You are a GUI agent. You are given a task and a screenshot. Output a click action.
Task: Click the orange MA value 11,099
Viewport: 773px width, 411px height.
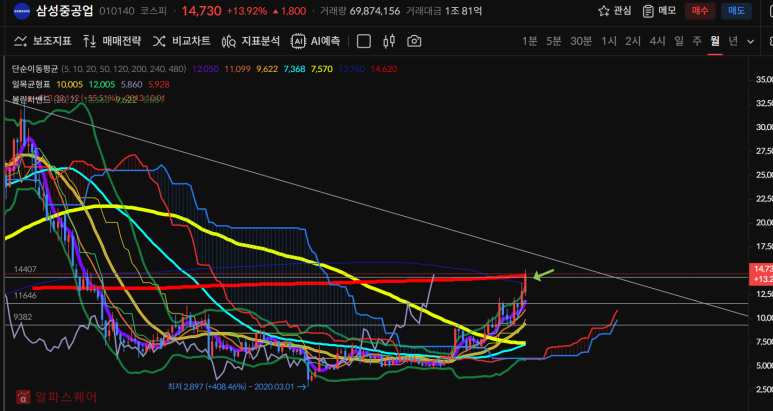click(236, 69)
